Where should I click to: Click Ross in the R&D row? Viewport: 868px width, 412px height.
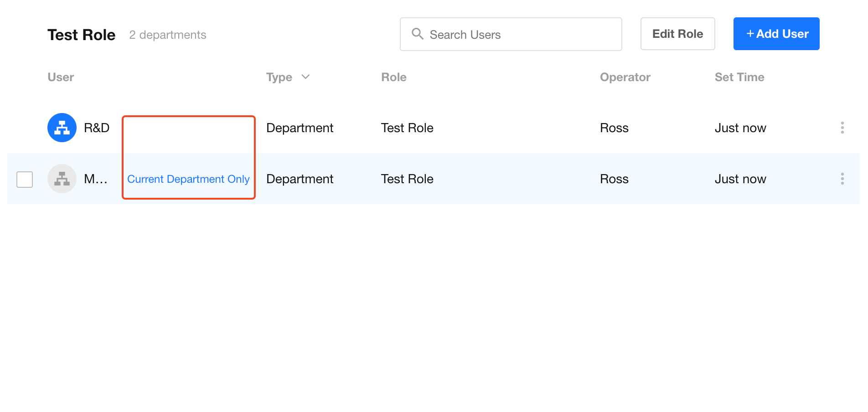(614, 128)
